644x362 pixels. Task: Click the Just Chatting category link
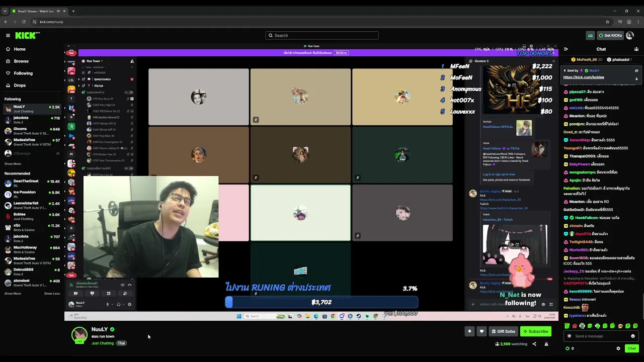pos(103,343)
